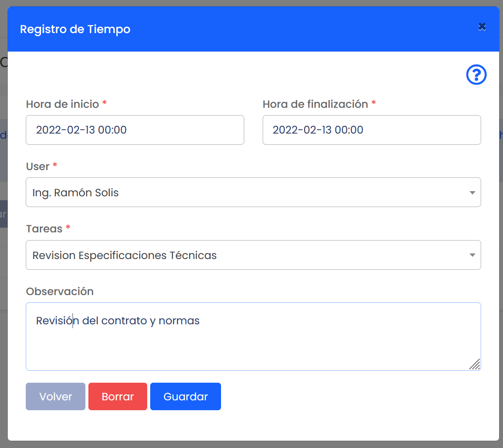Focus the Observación text area
503x448 pixels.
(253, 344)
